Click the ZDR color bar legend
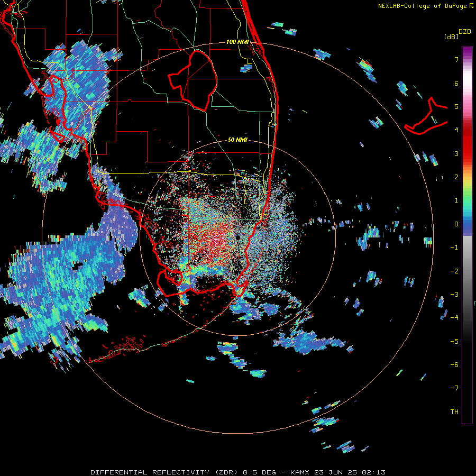Image resolution: width=476 pixels, height=476 pixels. click(467, 235)
